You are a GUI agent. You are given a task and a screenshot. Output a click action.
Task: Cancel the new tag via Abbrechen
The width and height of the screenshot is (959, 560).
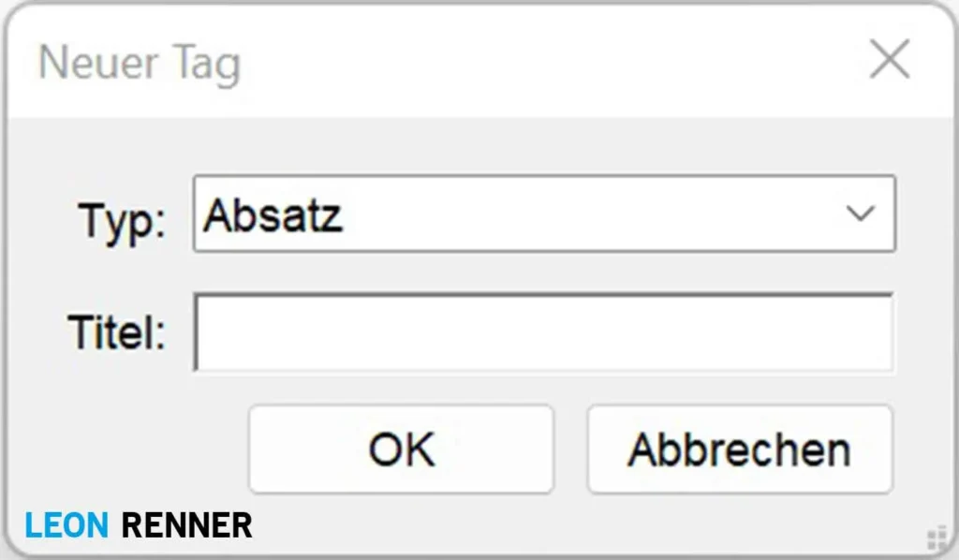coord(739,449)
